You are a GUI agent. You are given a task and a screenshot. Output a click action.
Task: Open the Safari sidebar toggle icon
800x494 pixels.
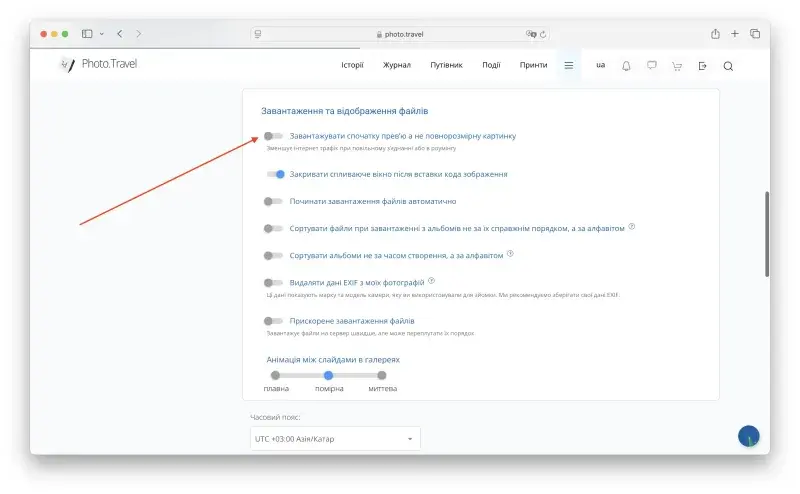pyautogui.click(x=87, y=34)
